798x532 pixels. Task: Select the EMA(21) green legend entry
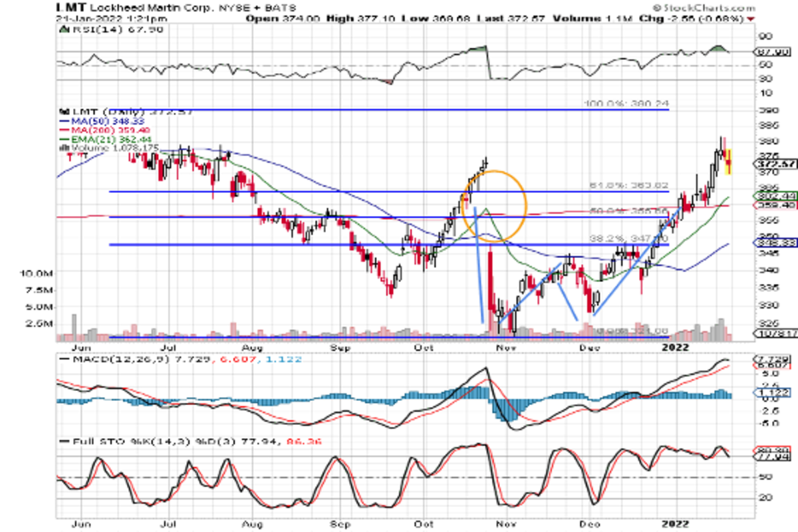(x=94, y=140)
